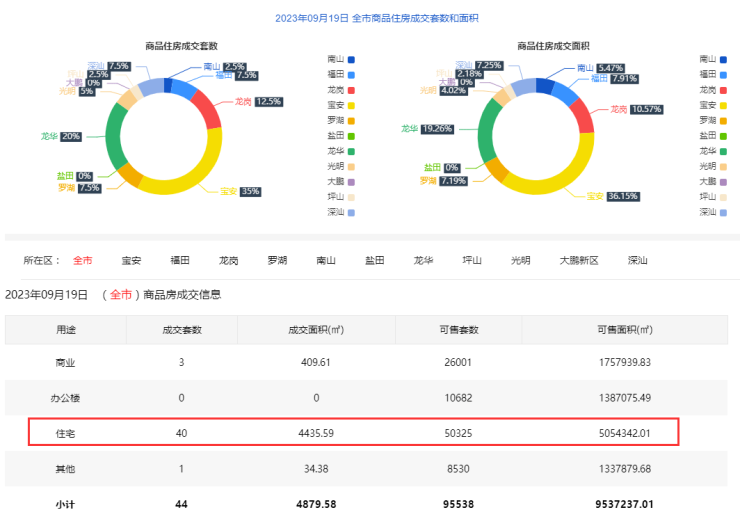Select 大鹏新区 in district filter
740x526 pixels.
(578, 260)
